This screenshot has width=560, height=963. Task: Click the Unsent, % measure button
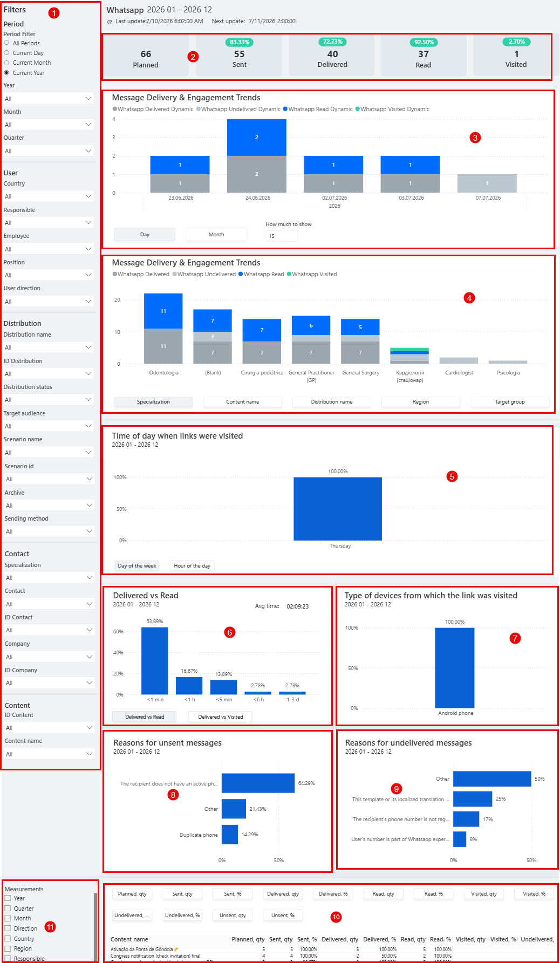point(283,916)
